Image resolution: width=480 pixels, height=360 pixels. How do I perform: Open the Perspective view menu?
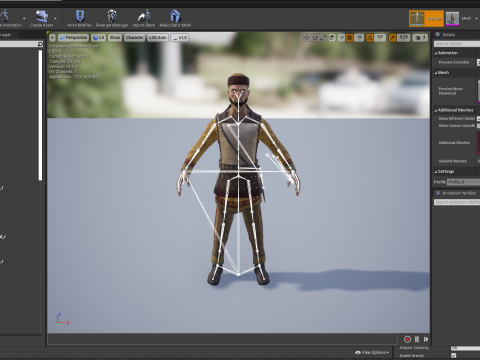coord(73,38)
